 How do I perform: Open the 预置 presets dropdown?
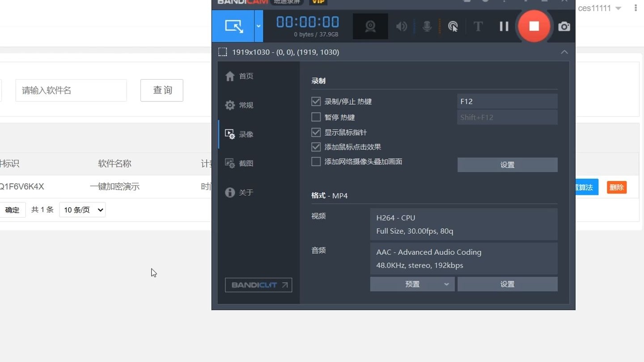(412, 284)
